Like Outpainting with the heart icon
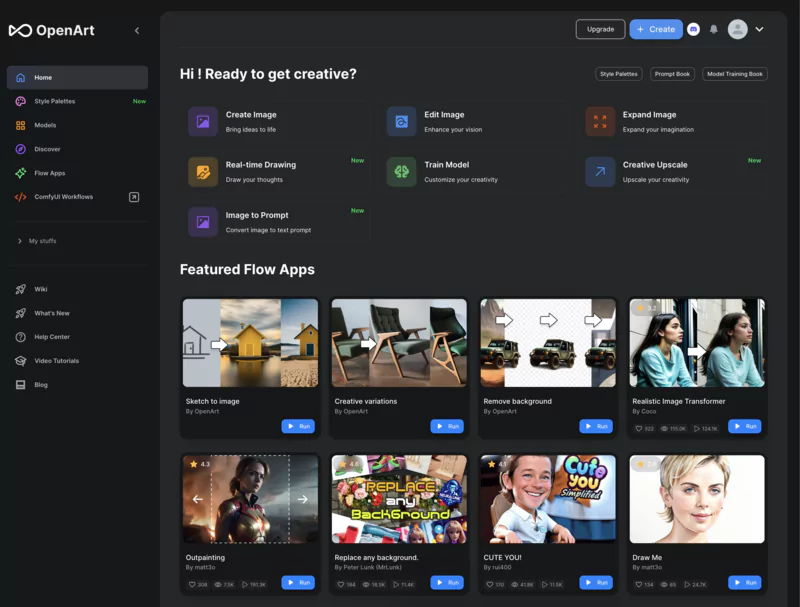The height and width of the screenshot is (607, 800). [x=192, y=585]
